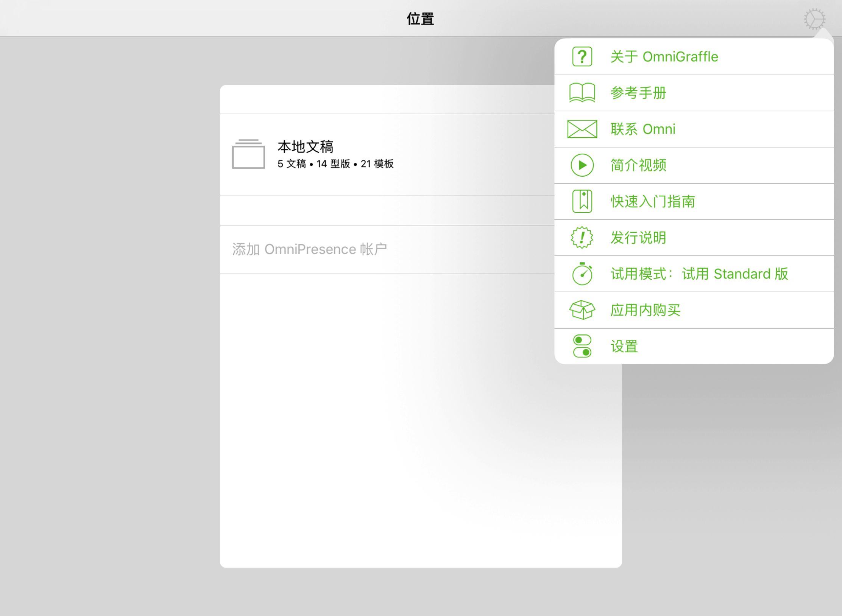
Task: Click the play icon beside 简介视频
Action: click(x=582, y=165)
